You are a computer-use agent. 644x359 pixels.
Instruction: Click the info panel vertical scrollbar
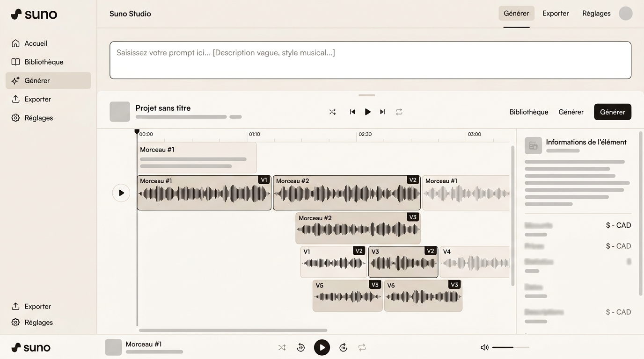[641, 213]
